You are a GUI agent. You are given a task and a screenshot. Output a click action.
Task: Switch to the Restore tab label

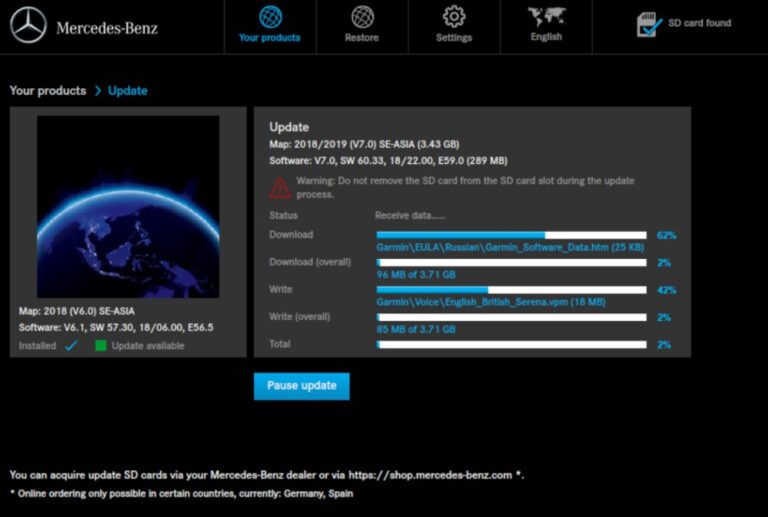point(362,38)
